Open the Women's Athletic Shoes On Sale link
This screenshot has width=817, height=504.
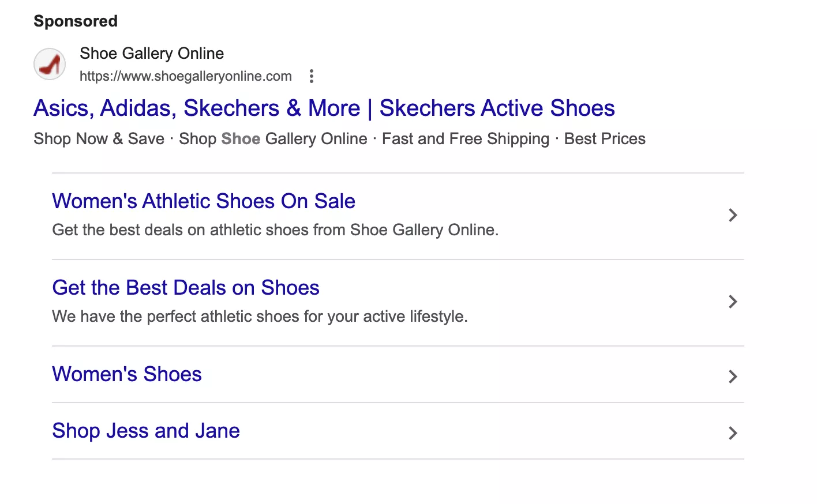pos(204,201)
